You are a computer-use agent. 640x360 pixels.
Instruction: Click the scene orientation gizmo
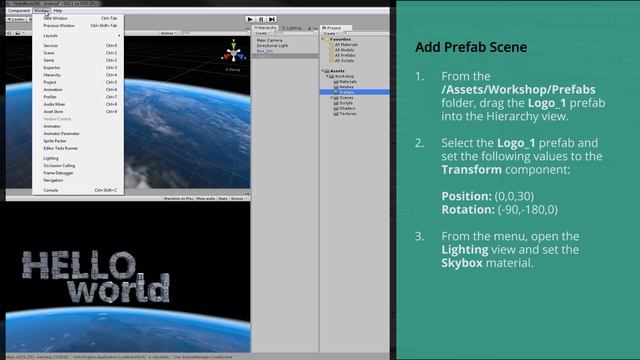pos(233,52)
